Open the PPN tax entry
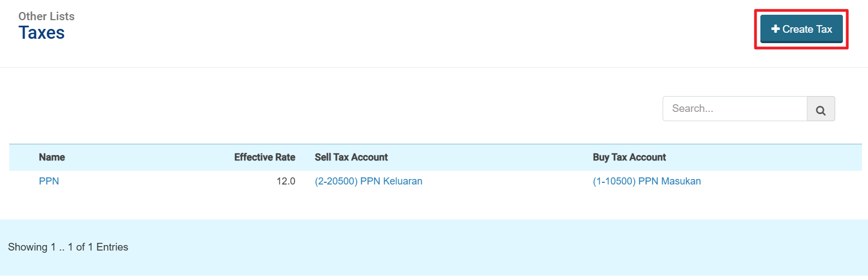The image size is (868, 280). [49, 181]
